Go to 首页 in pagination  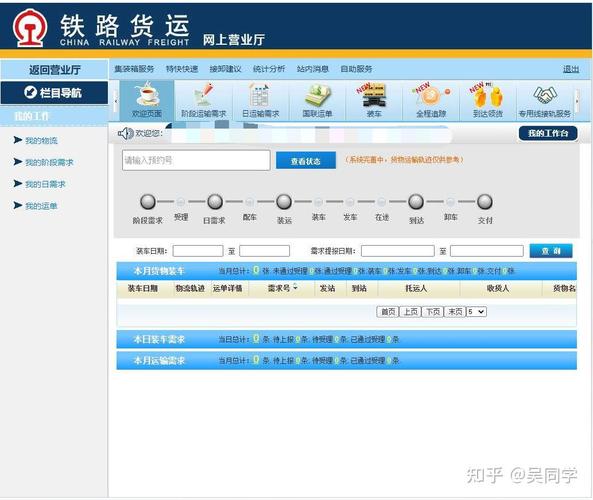click(388, 312)
